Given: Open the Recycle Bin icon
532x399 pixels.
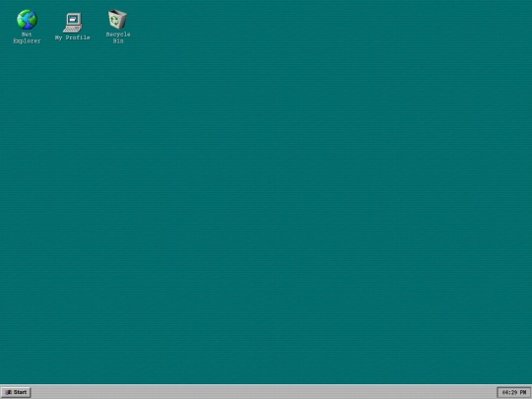Looking at the screenshot, I should click(117, 20).
